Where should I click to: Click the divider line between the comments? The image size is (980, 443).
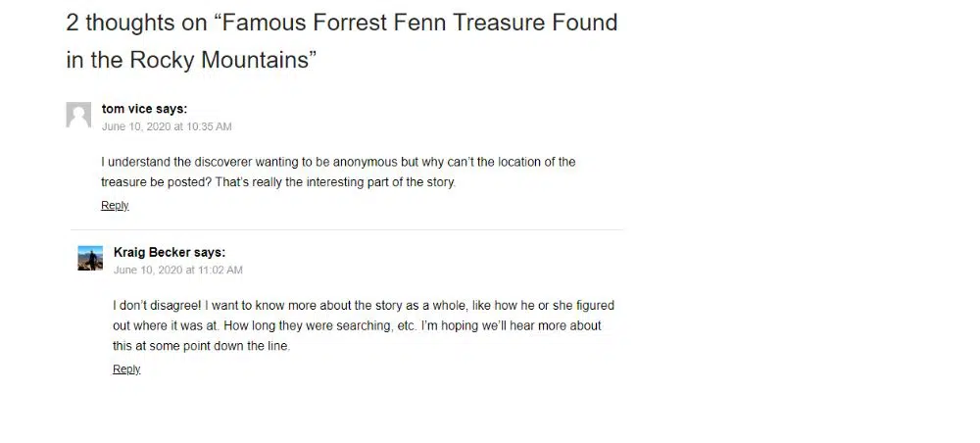coord(347,229)
